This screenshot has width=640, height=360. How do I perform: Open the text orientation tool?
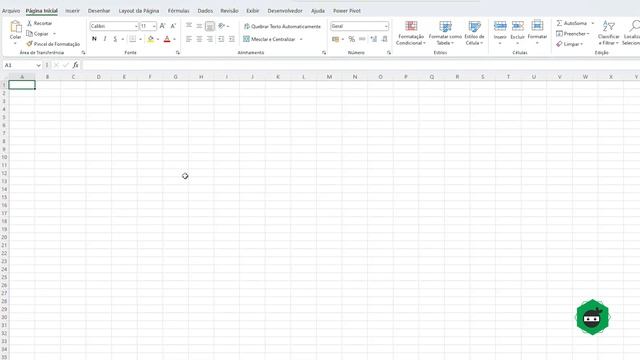coord(222,26)
